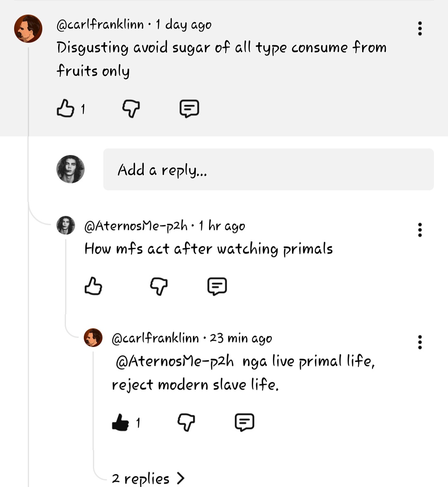
Task: Select the @AternosMe-p2h mention in the reply
Action: pos(173,361)
